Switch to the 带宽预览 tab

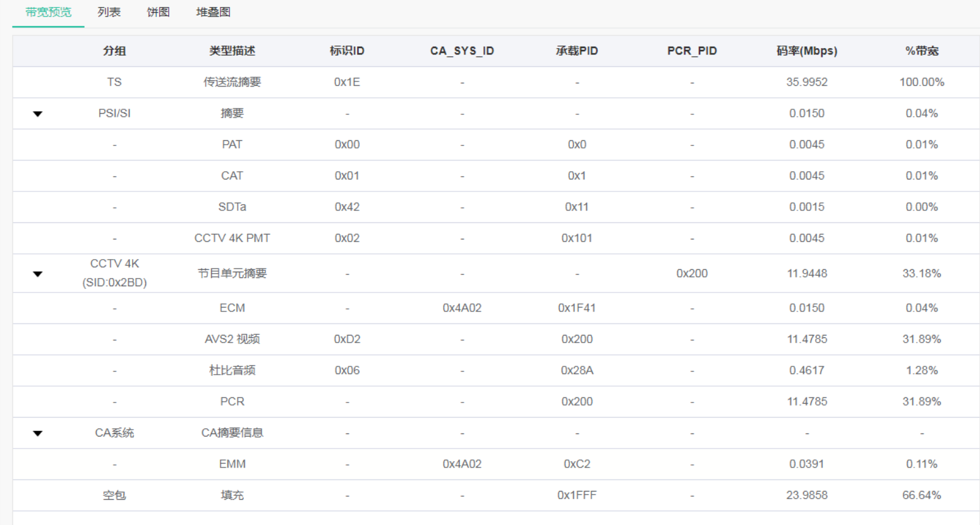[x=49, y=12]
